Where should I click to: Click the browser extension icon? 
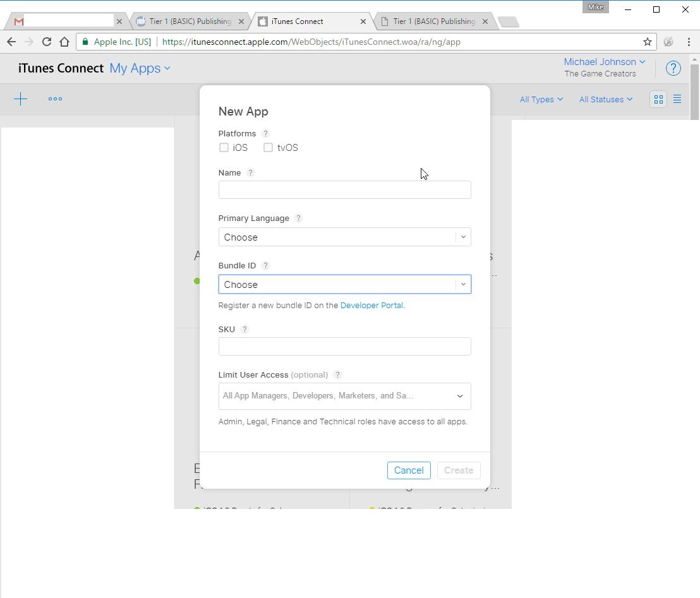[668, 42]
